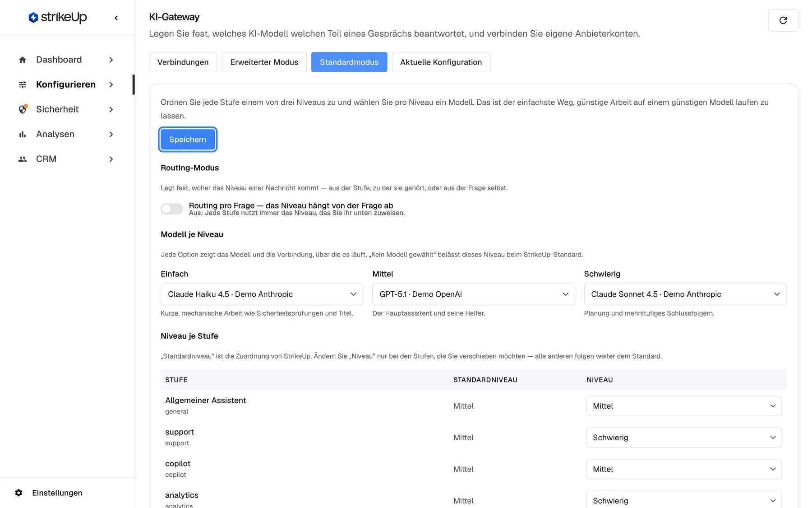812x508 pixels.
Task: Click the NIVEAU column header
Action: (x=600, y=380)
